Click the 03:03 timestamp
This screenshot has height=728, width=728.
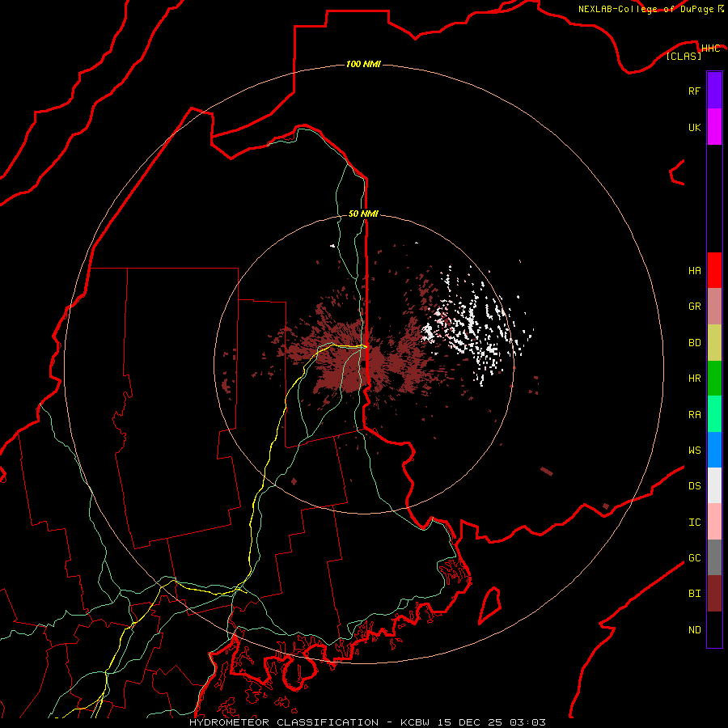tap(527, 722)
